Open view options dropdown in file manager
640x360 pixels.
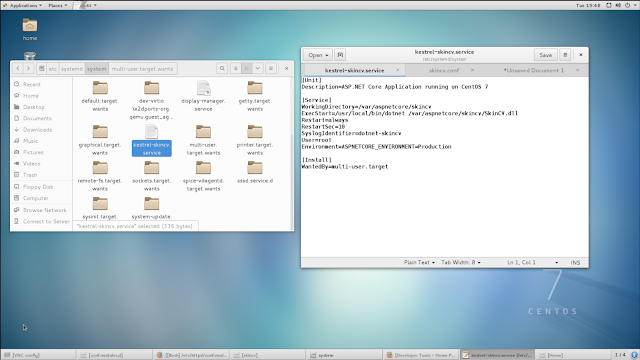258,69
